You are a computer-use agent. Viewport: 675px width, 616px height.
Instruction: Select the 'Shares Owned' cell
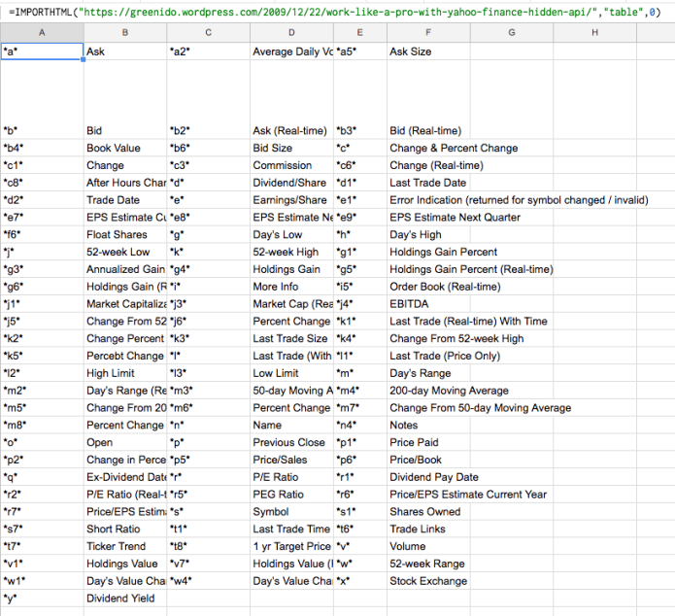428,512
